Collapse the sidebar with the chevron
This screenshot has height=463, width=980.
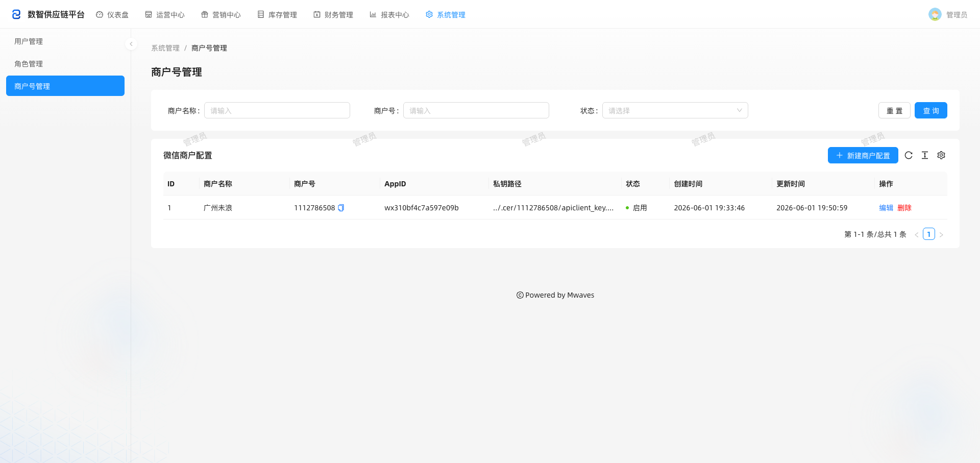click(x=131, y=44)
